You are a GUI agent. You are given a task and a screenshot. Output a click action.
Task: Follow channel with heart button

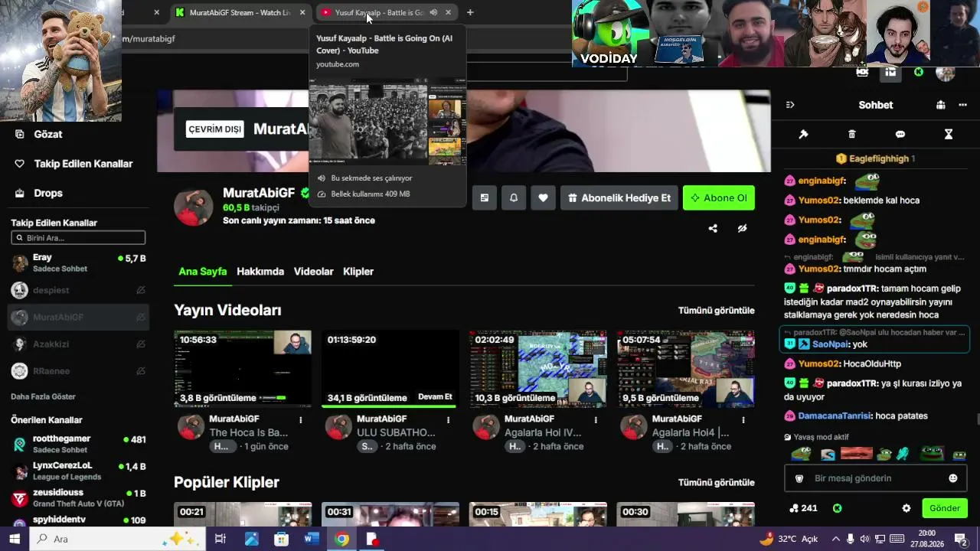[x=543, y=197]
